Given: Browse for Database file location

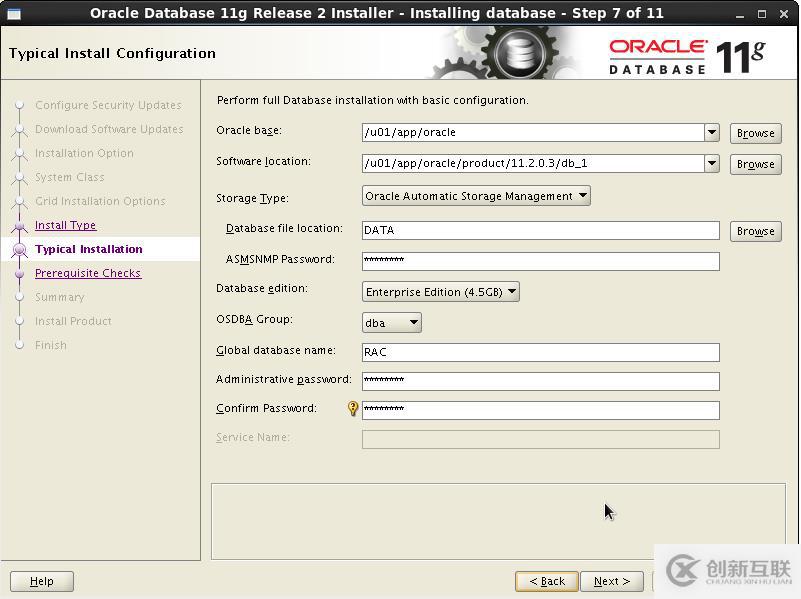Looking at the screenshot, I should [x=755, y=231].
